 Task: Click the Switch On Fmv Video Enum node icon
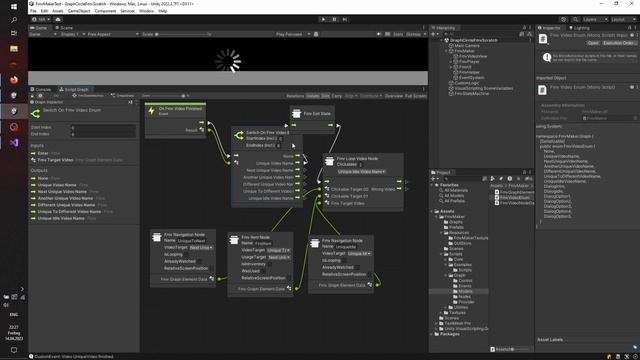pyautogui.click(x=239, y=135)
